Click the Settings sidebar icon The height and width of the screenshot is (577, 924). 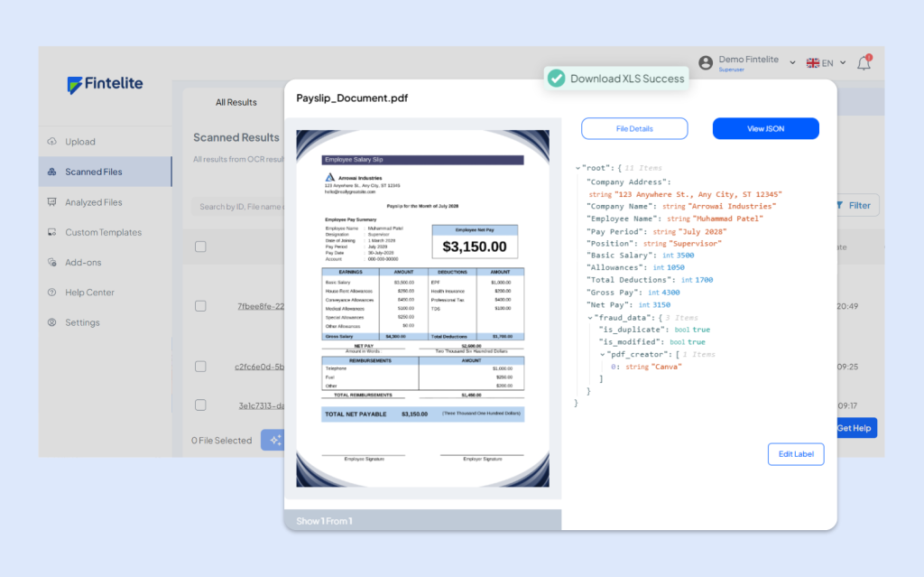52,322
